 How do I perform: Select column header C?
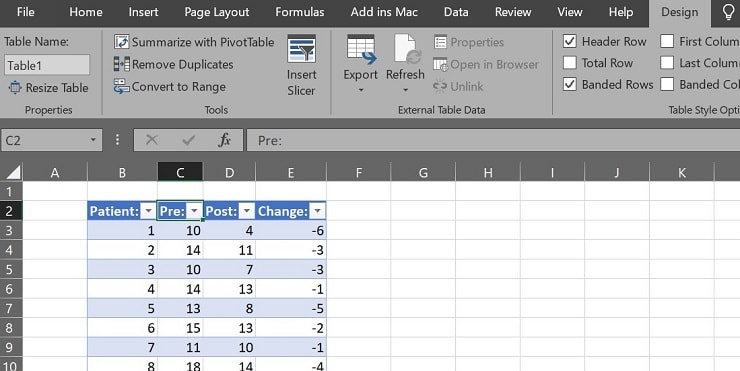click(x=180, y=172)
